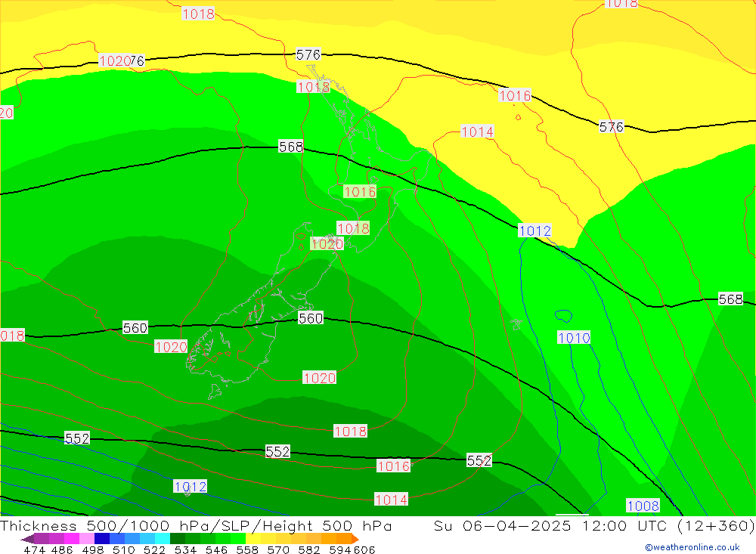Pick the dark purple arrow at legend start

click(27, 539)
